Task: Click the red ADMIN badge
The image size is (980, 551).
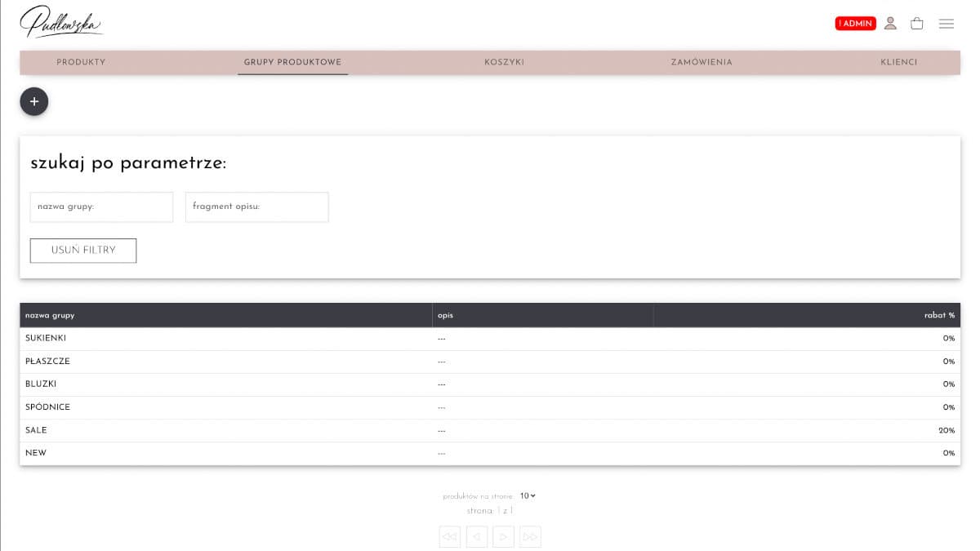Action: click(855, 24)
